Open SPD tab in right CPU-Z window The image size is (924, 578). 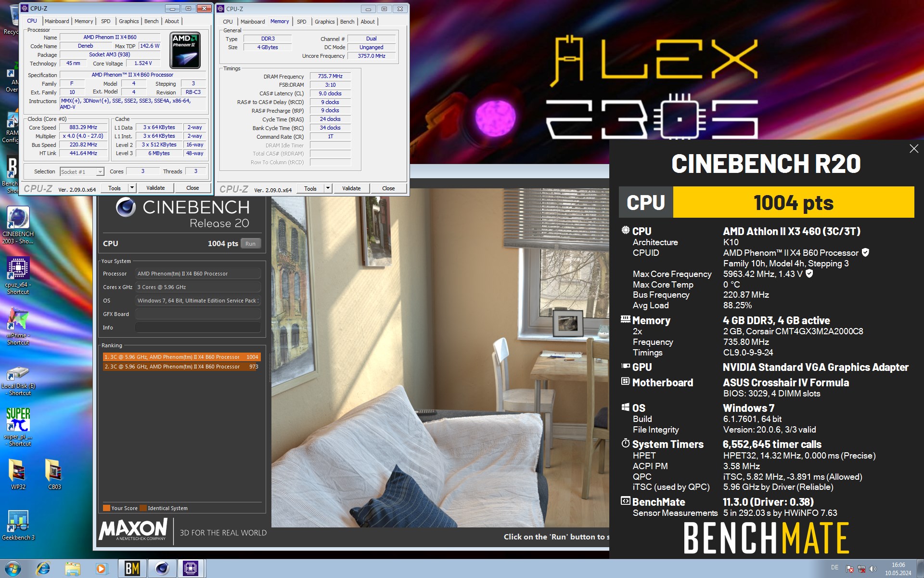[302, 22]
